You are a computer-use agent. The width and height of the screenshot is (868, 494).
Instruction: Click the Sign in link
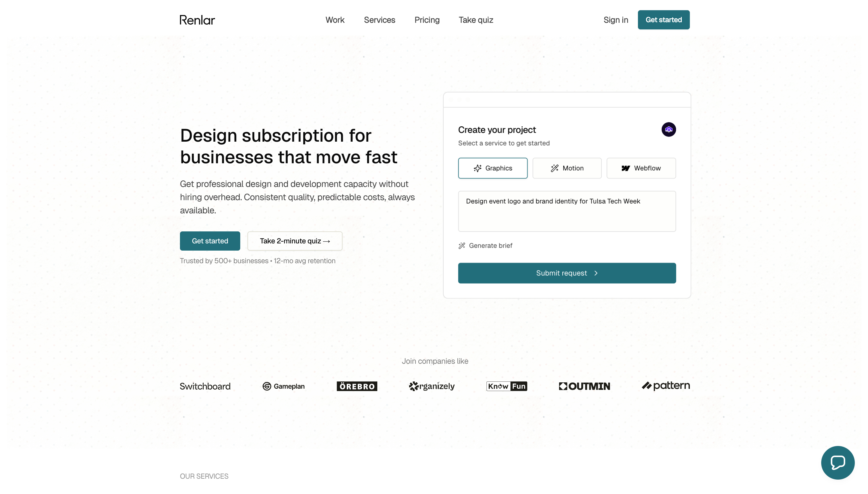tap(616, 20)
